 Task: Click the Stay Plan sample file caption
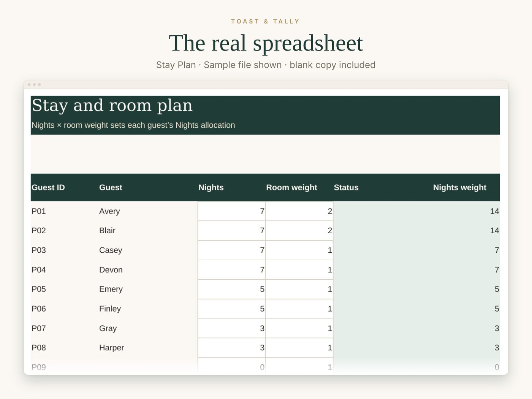click(266, 65)
